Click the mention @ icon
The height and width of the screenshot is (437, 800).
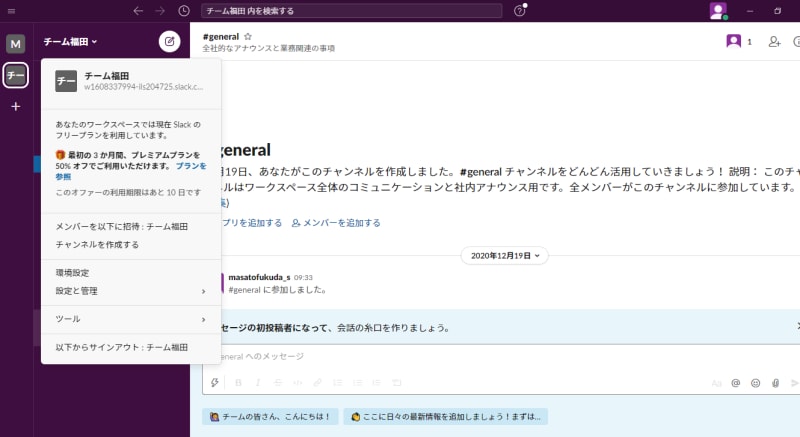pos(735,383)
